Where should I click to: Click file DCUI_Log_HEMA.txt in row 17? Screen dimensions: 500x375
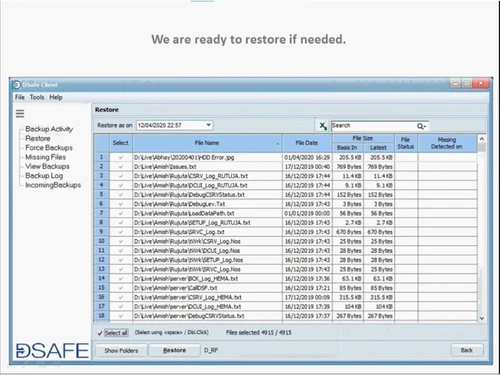tap(188, 307)
